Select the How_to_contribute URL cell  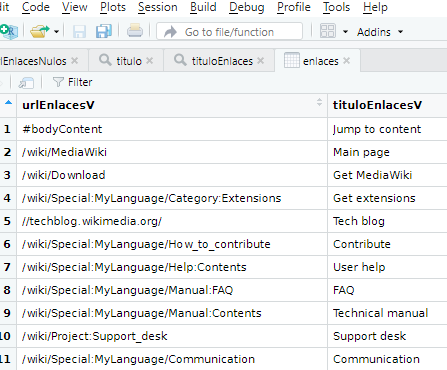tap(172, 244)
